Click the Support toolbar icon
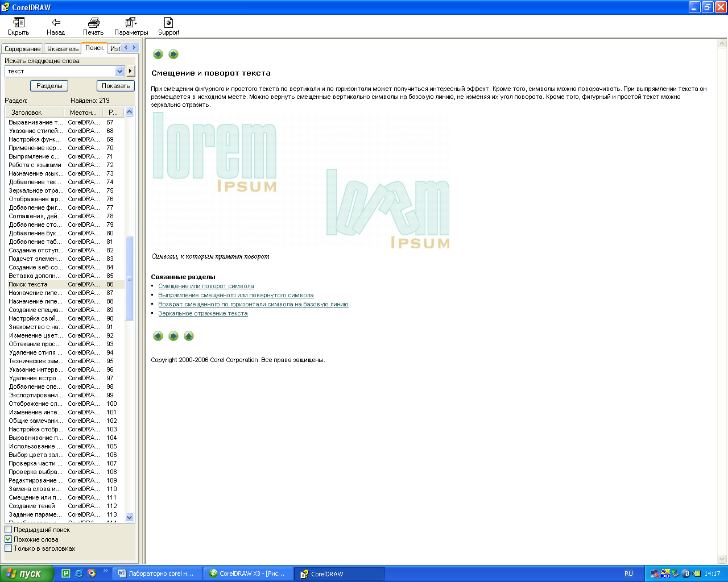This screenshot has height=582, width=728. (x=168, y=26)
